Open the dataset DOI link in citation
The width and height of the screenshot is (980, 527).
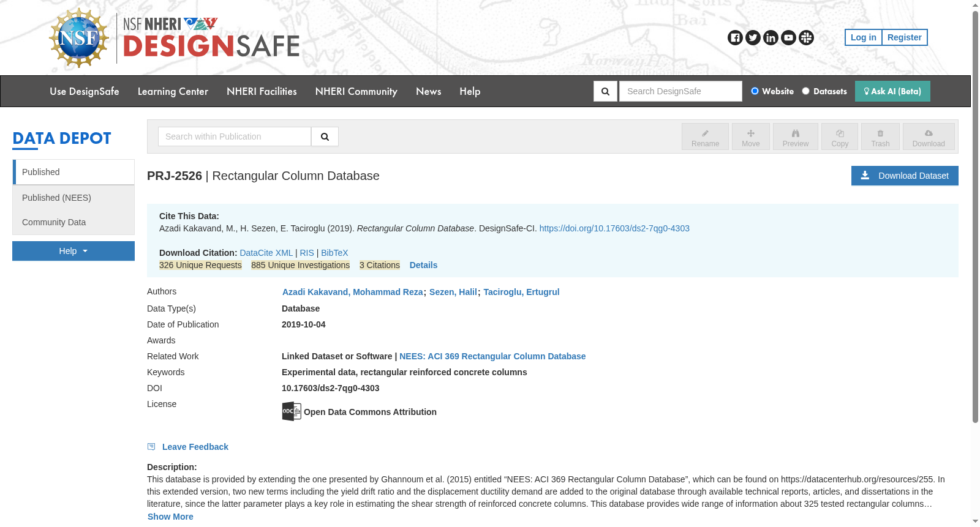[614, 228]
